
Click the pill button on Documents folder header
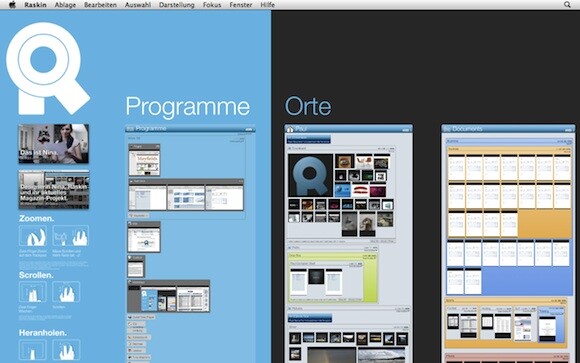pyautogui.click(x=569, y=130)
